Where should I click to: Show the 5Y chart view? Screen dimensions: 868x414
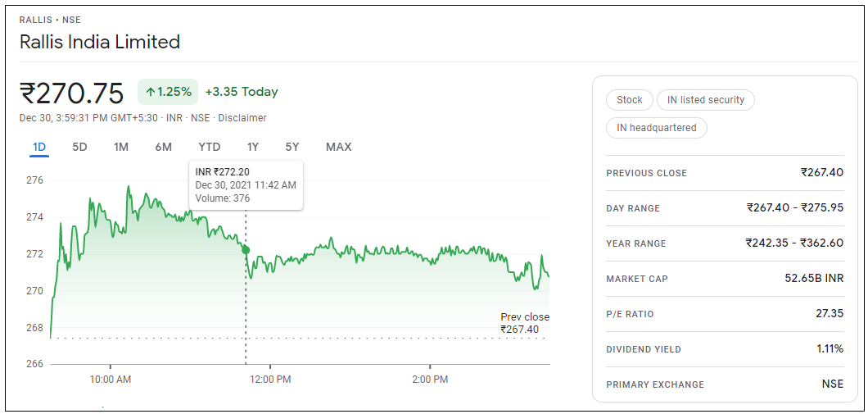click(x=292, y=147)
